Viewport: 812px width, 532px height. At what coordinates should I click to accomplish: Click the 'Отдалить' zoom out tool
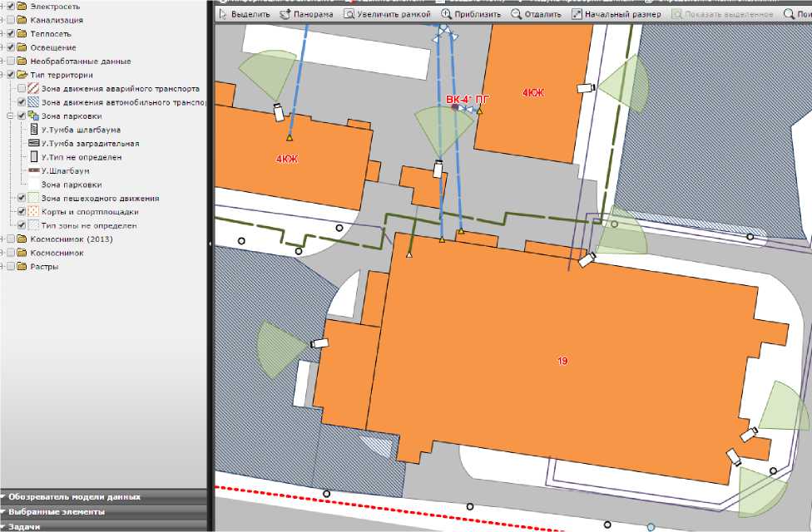536,14
